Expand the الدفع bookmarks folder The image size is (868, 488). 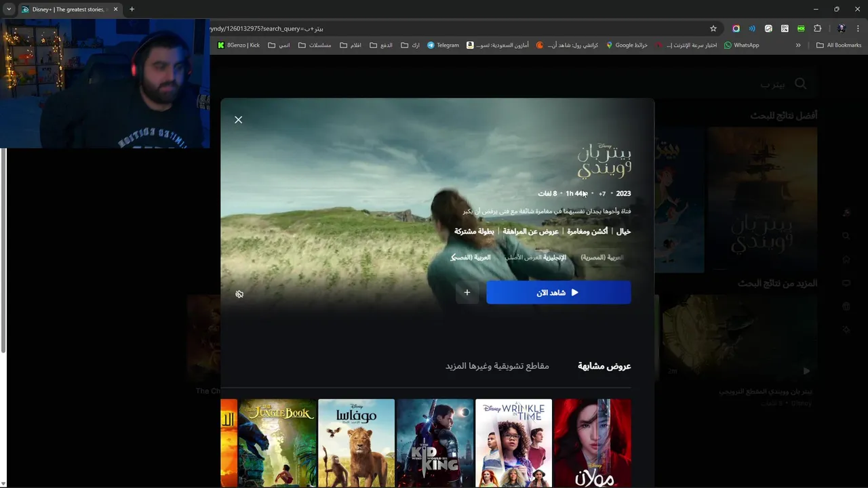[381, 45]
